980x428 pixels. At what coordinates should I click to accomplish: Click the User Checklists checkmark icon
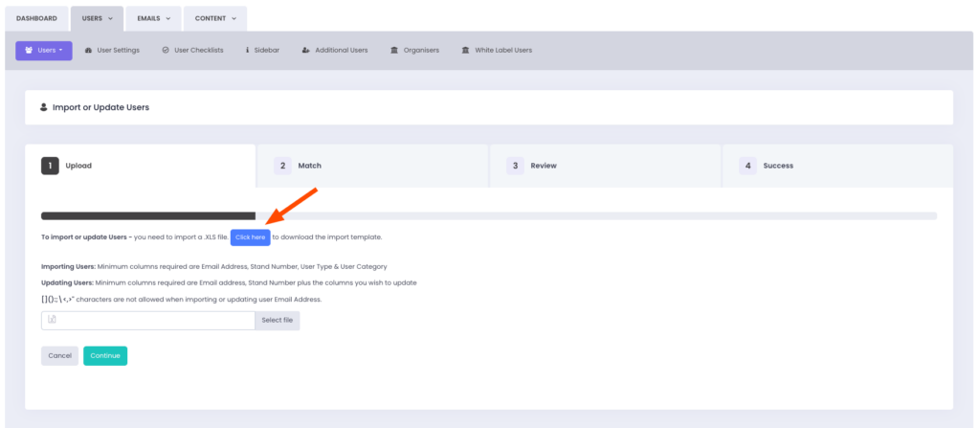(166, 51)
